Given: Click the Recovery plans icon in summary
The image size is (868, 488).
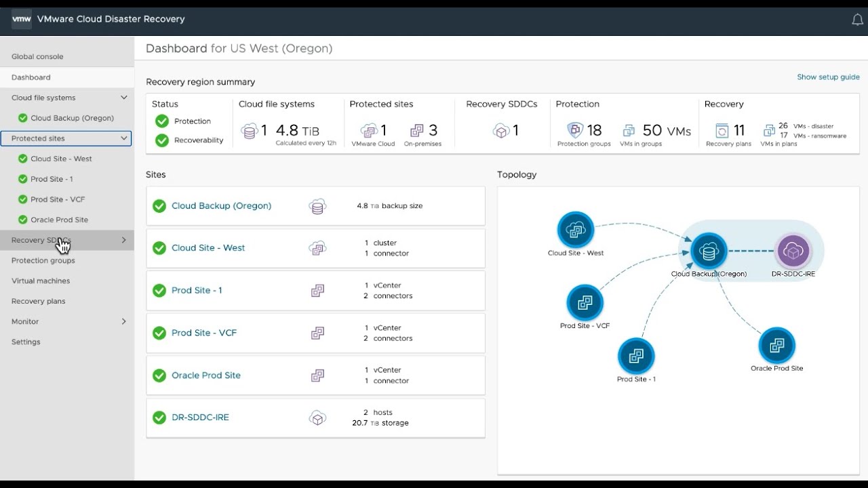Looking at the screenshot, I should [722, 130].
